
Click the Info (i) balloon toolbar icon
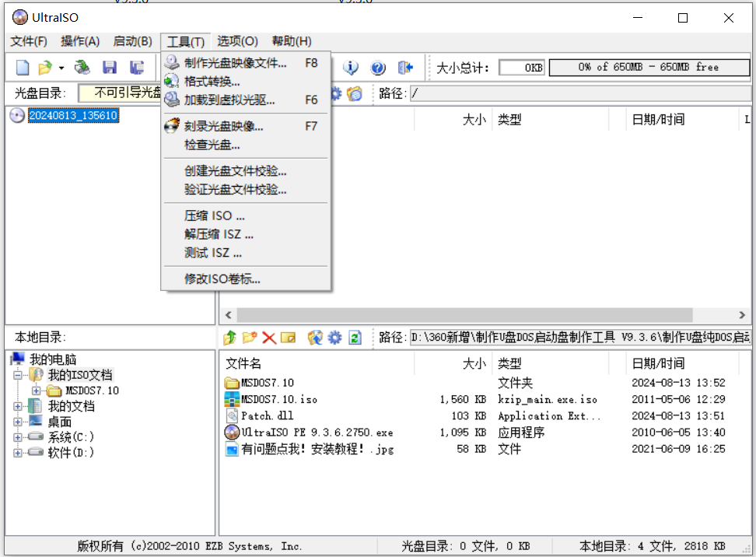pyautogui.click(x=351, y=68)
